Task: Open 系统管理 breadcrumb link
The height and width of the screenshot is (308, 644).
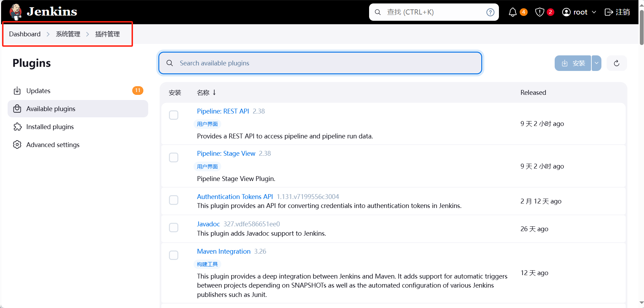Action: [68, 34]
